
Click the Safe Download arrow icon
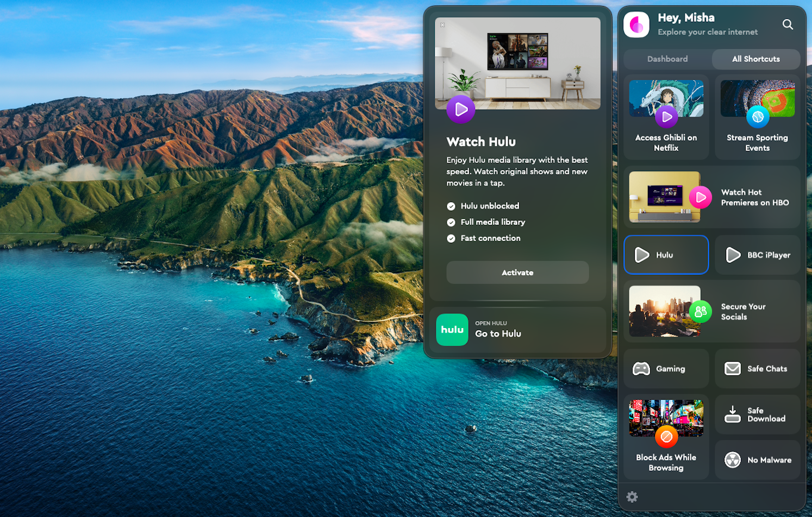pyautogui.click(x=732, y=414)
